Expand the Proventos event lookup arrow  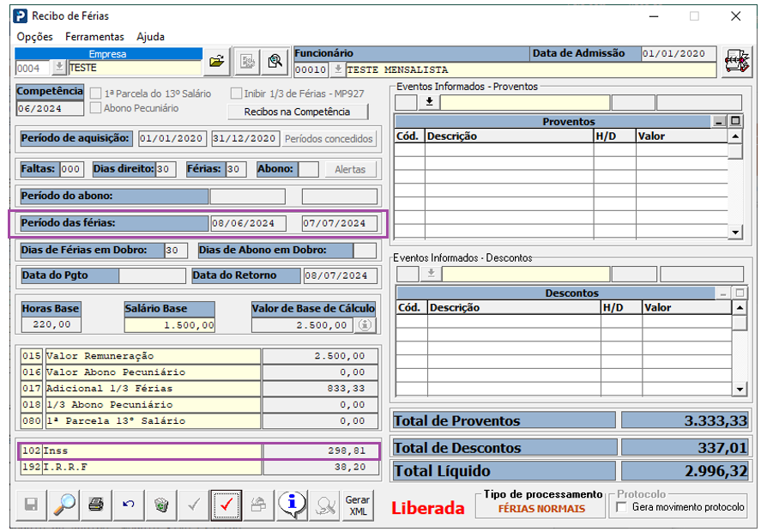pos(429,102)
